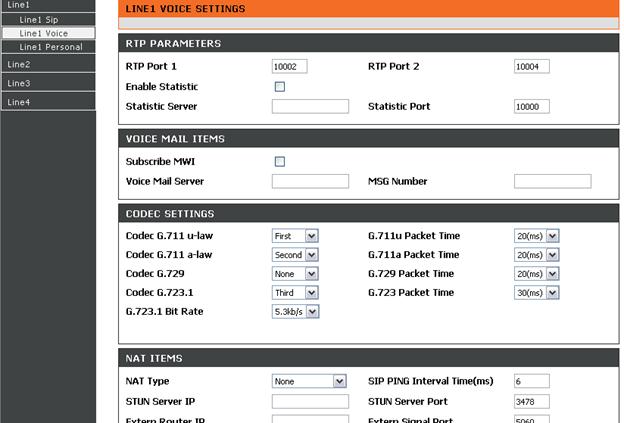Open the Line4 sidebar menu
This screenshot has width=624, height=423.
pyautogui.click(x=48, y=102)
